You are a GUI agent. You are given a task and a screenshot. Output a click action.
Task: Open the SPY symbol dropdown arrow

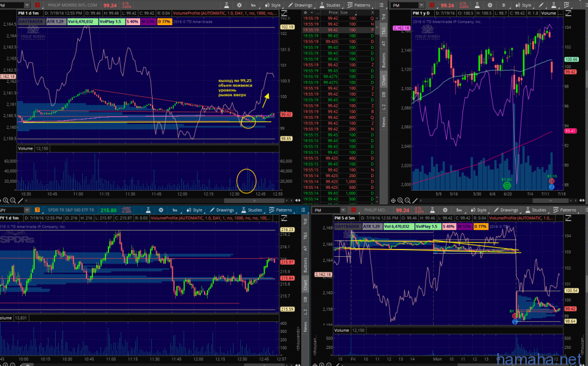coord(27,210)
